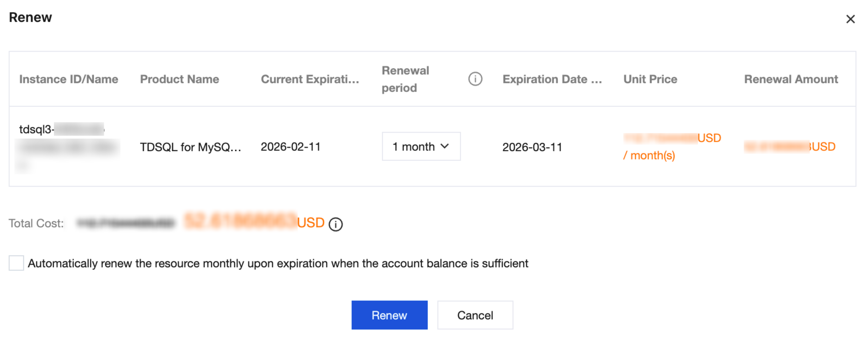The image size is (868, 337).
Task: Enable automatic monthly renewal checkbox
Action: pyautogui.click(x=16, y=263)
